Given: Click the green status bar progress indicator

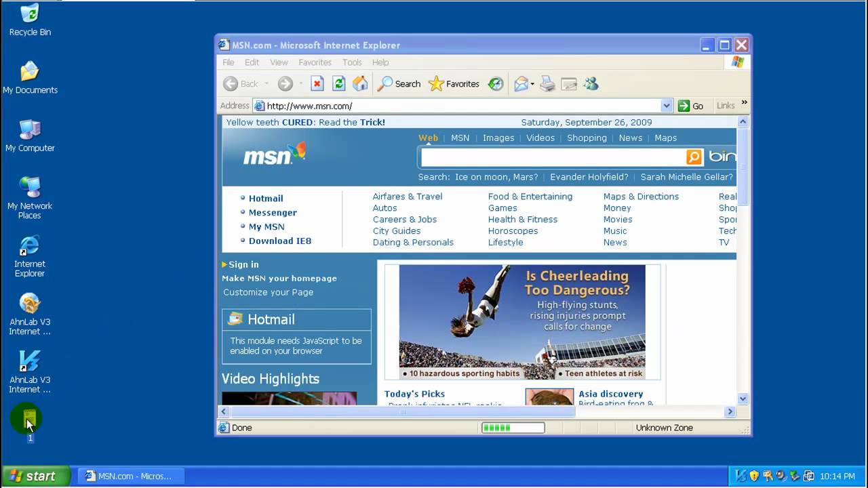Looking at the screenshot, I should point(513,428).
